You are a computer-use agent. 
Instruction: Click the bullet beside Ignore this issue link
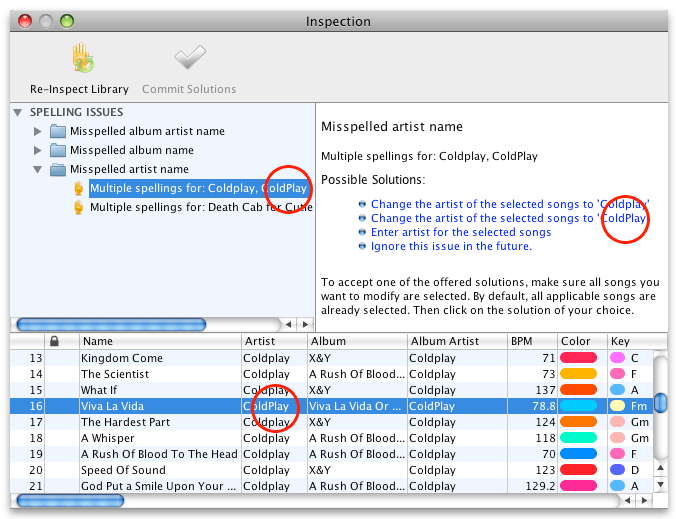(x=362, y=246)
